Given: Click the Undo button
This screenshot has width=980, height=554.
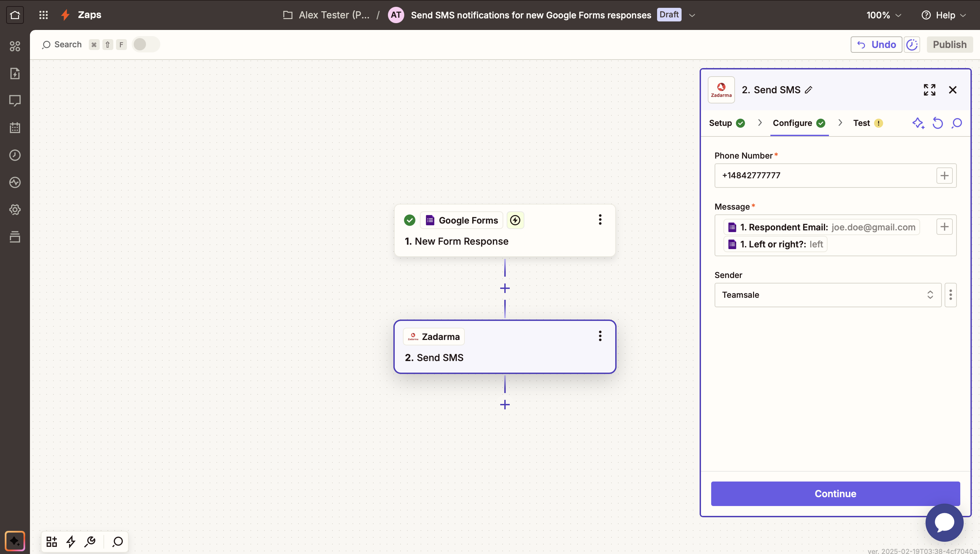Looking at the screenshot, I should point(876,45).
